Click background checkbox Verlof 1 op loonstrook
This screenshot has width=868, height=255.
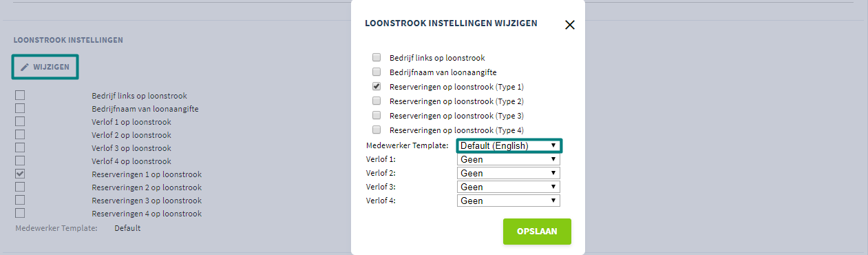tap(20, 121)
